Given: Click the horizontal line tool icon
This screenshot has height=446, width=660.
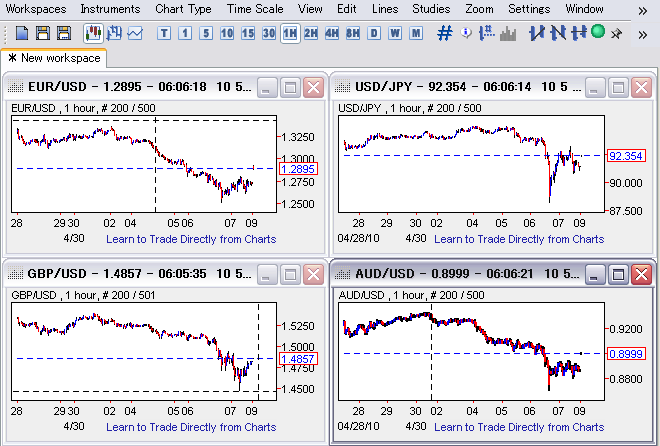Looking at the screenshot, I should (x=579, y=33).
